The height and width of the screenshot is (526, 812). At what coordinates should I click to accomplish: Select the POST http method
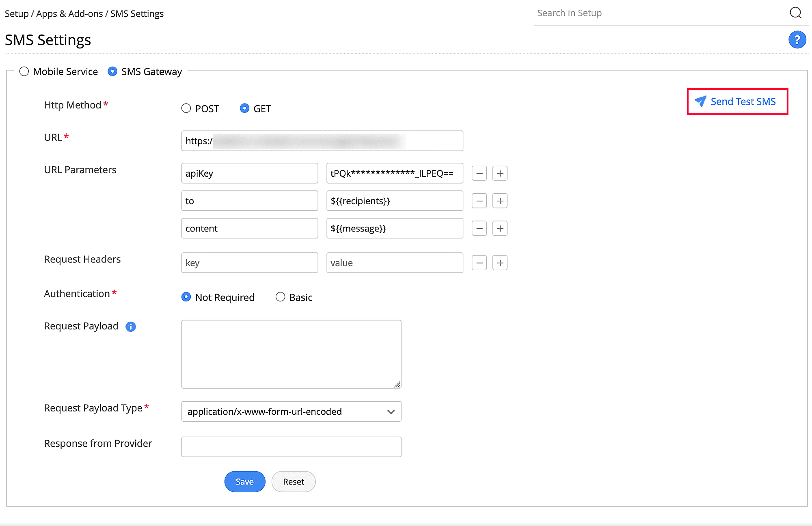click(186, 108)
